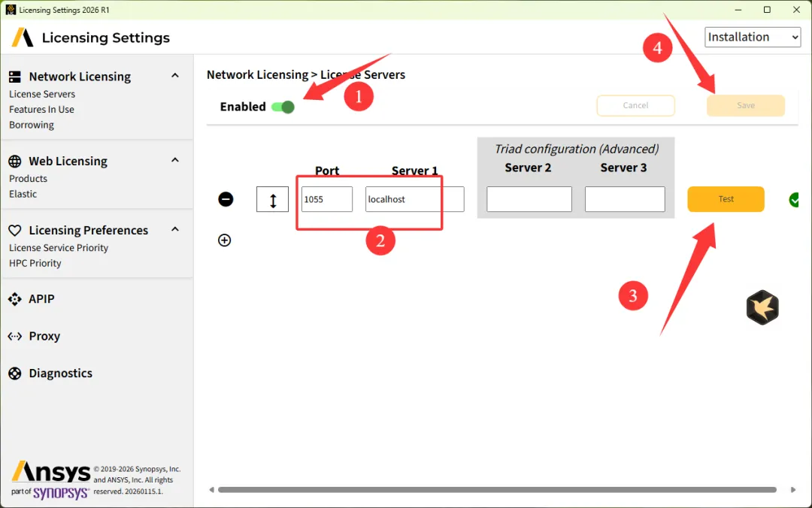Open the Products page
812x508 pixels.
28,178
